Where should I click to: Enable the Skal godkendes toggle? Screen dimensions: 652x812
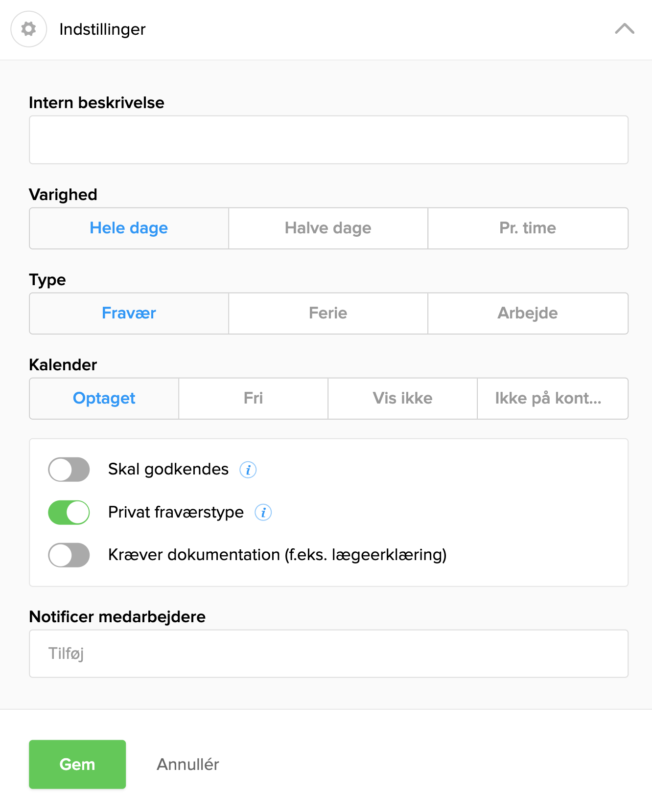(69, 470)
